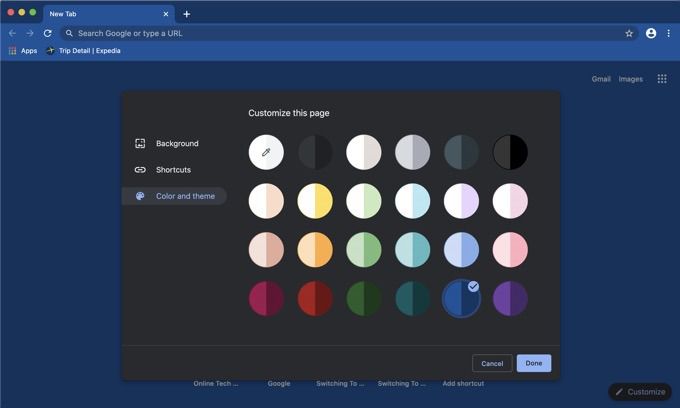680x408 pixels.
Task: Choose the white and light green swatch
Action: [364, 201]
